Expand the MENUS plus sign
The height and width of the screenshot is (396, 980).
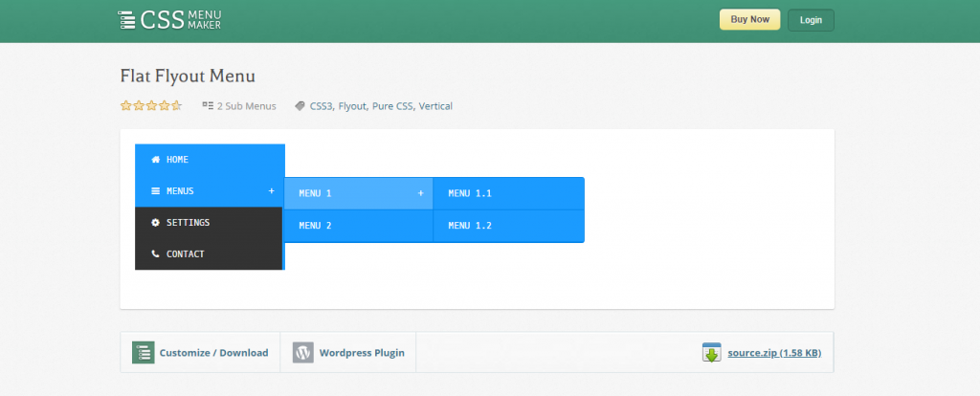pyautogui.click(x=271, y=190)
